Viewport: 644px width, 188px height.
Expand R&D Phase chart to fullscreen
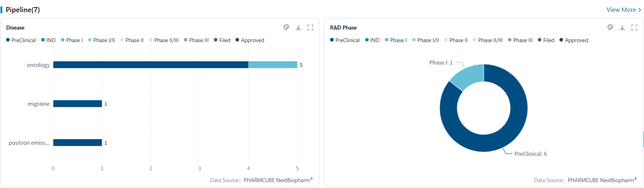coord(634,27)
